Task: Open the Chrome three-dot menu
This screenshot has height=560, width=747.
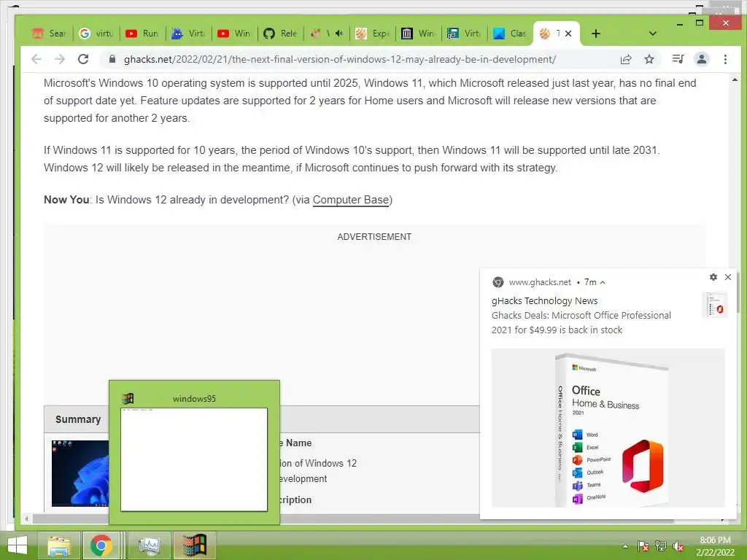Action: click(x=725, y=59)
